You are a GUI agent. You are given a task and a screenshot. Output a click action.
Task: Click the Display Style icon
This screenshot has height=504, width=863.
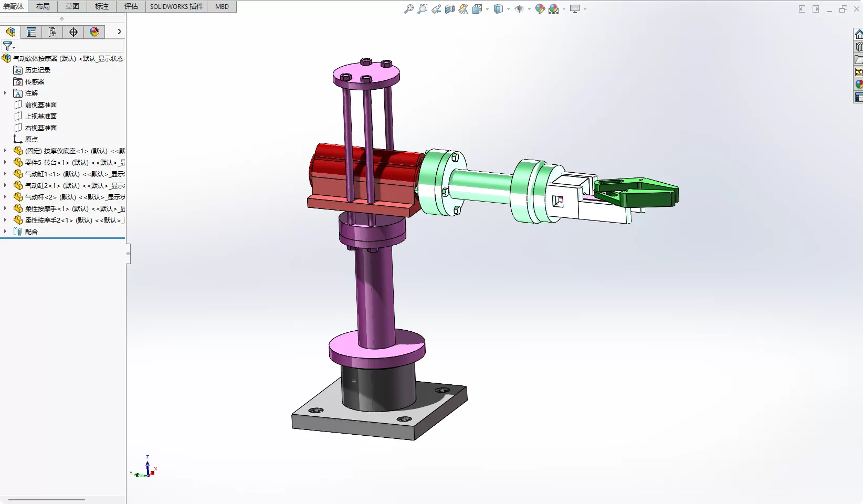(x=498, y=9)
